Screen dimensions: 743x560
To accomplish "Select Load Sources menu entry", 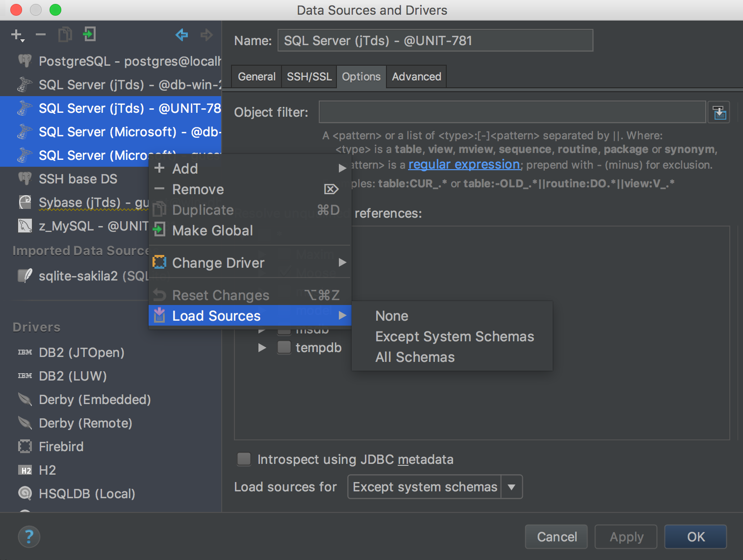I will coord(250,316).
